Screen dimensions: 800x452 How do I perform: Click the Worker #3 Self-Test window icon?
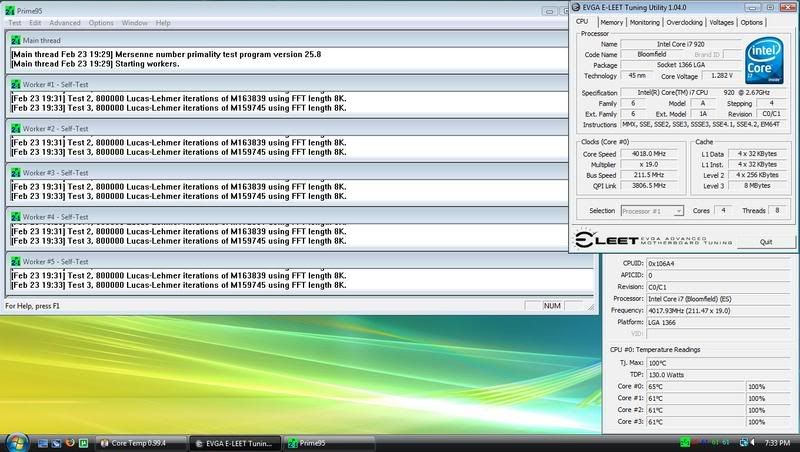[x=16, y=173]
